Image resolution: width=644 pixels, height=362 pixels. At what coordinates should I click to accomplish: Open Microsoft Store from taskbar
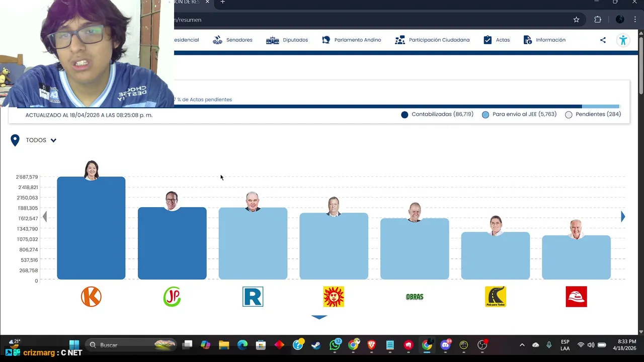261,345
